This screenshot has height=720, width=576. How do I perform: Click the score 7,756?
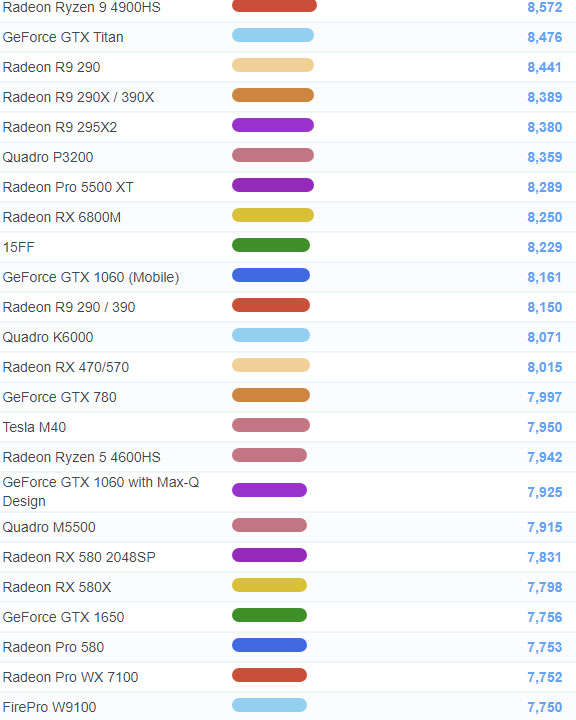point(545,617)
